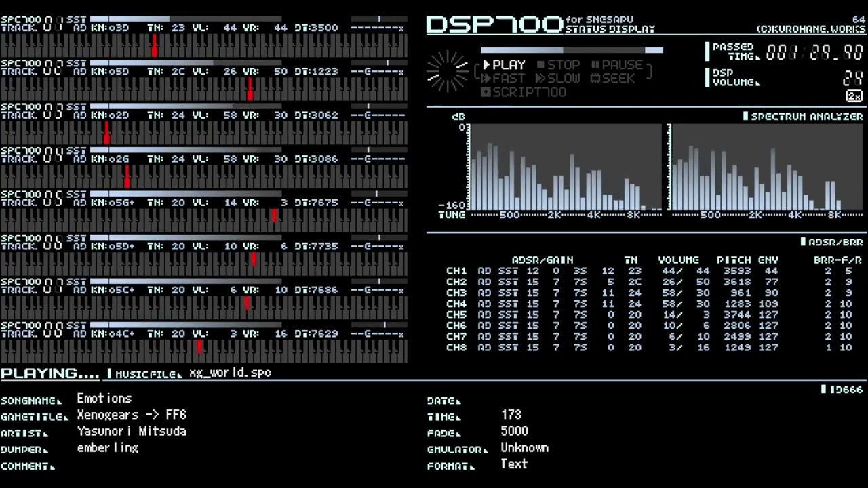
Task: Click the BRR-F/R column header
Action: pyautogui.click(x=838, y=260)
